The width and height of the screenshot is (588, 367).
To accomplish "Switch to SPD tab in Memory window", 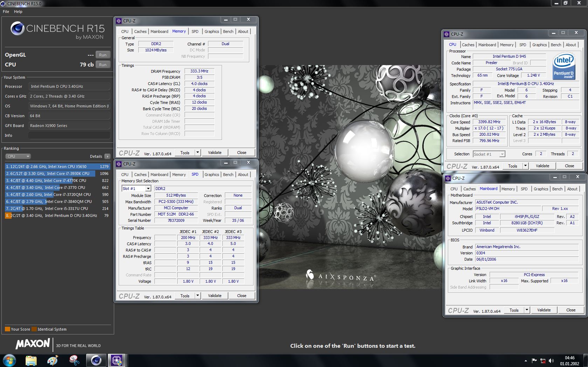I will pyautogui.click(x=195, y=31).
